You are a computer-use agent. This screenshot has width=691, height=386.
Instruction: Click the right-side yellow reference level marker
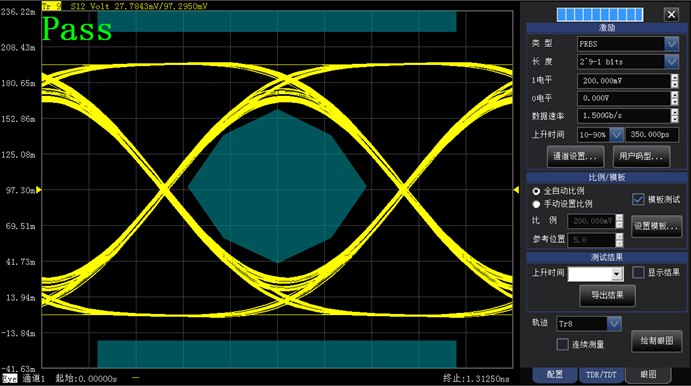[516, 189]
